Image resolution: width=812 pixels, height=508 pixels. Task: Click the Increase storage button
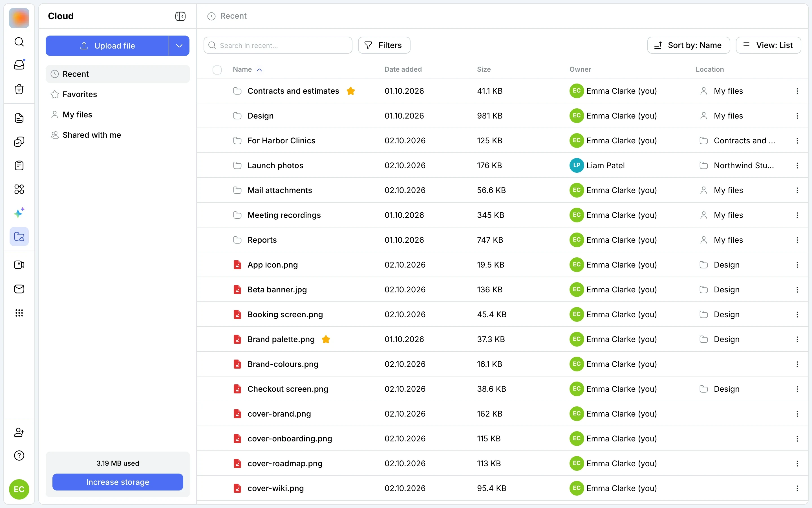coord(118,482)
